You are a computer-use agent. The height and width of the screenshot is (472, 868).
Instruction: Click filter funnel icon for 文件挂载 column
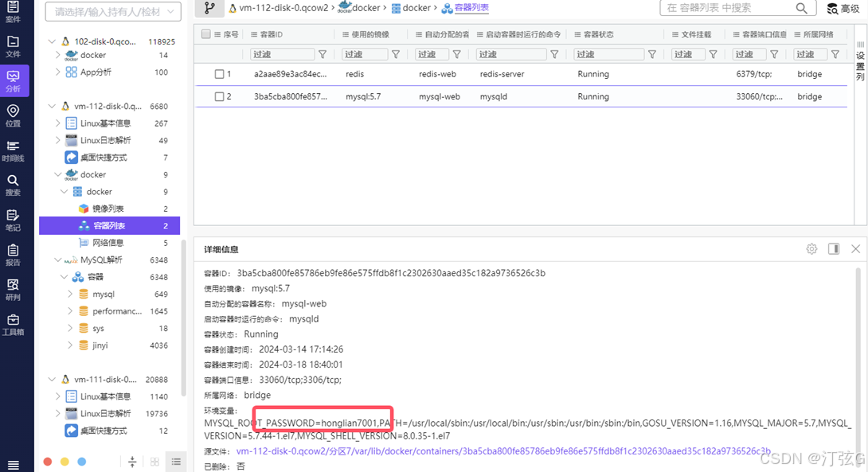tap(713, 54)
